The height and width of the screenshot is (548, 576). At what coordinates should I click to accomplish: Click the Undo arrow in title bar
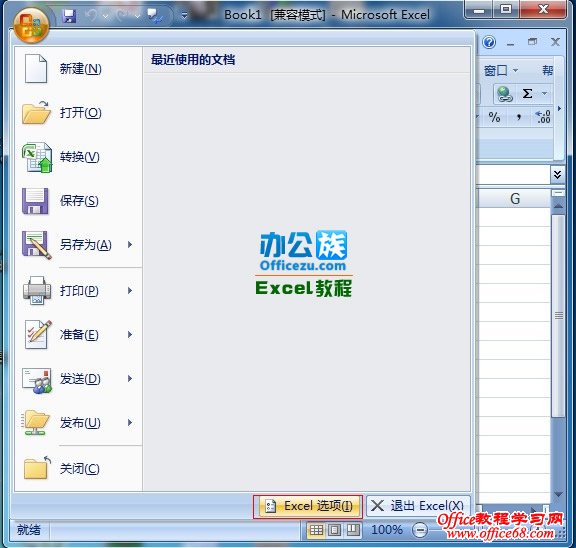[92, 16]
